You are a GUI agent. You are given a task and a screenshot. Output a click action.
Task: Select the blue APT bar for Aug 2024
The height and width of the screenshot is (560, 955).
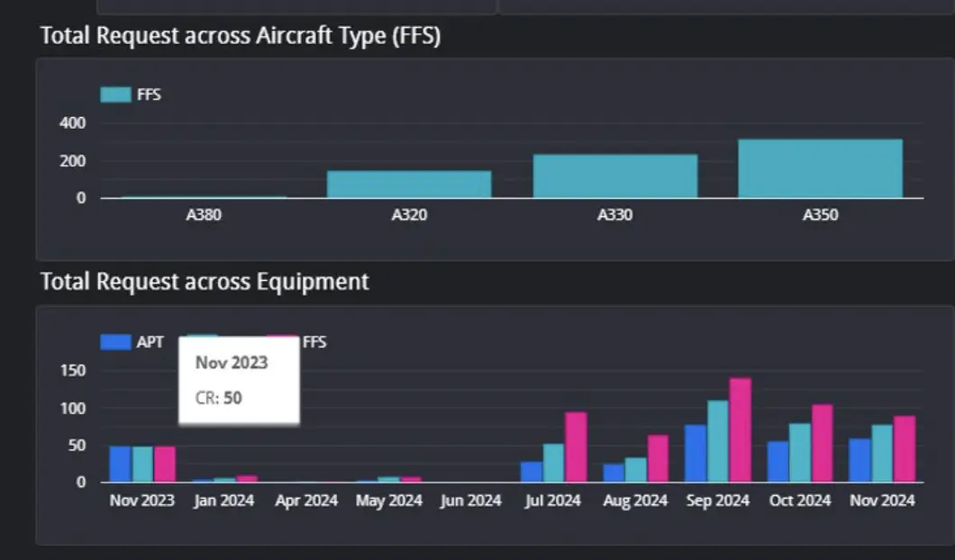click(x=614, y=473)
